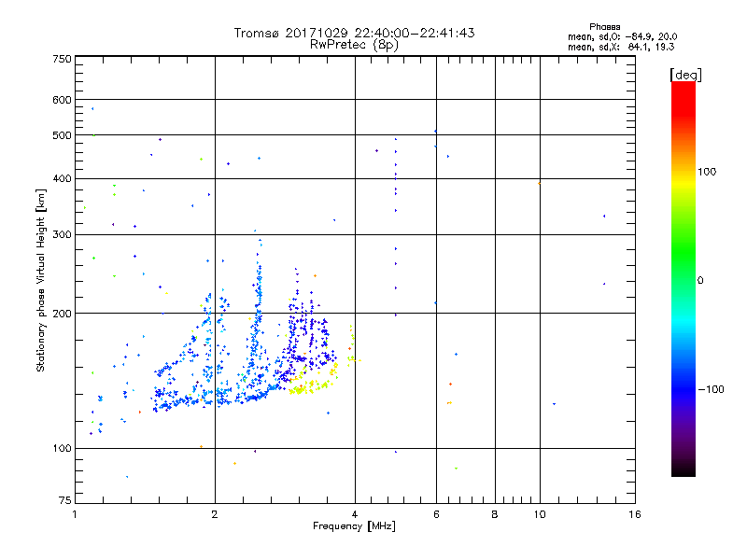Screen dimensions: 747x560
Task: Click the y-axis tick label '500'
Action: 62,135
